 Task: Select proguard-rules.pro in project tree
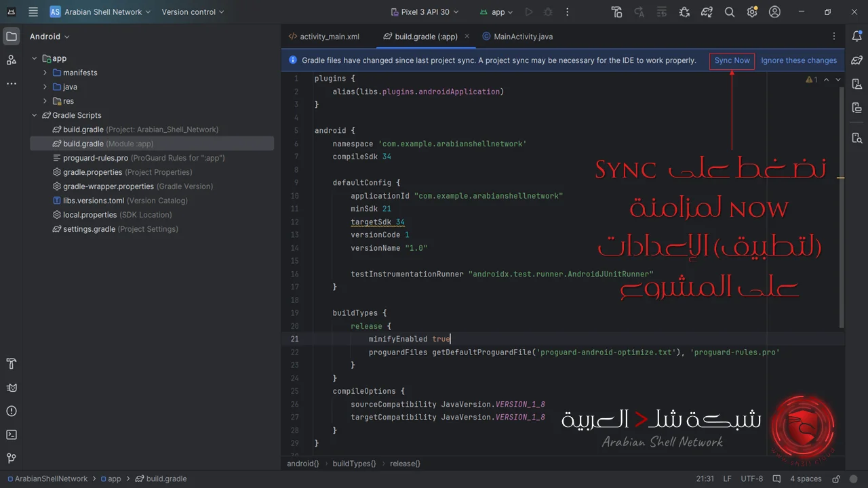(x=152, y=158)
